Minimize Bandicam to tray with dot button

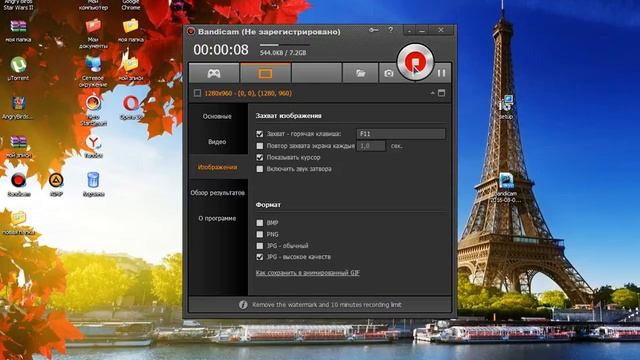(x=410, y=31)
